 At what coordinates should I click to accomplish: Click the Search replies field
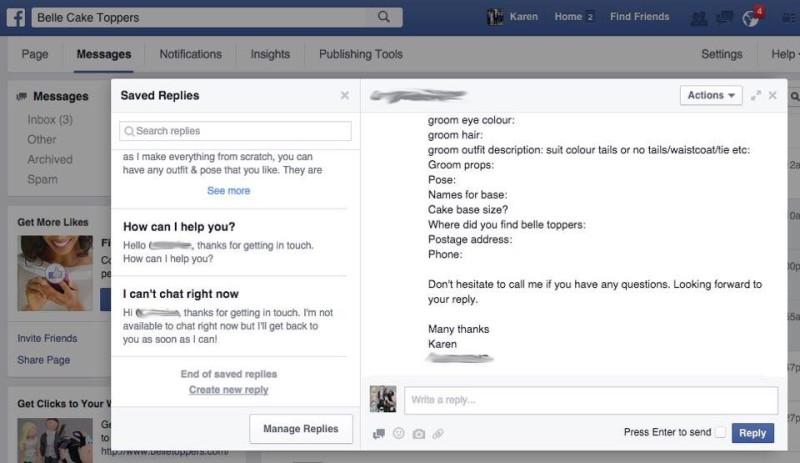click(x=235, y=131)
